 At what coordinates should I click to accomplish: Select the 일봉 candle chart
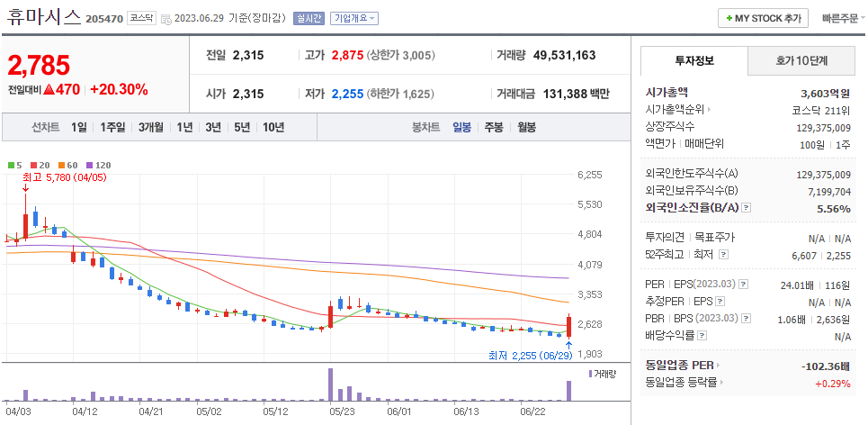pyautogui.click(x=461, y=128)
